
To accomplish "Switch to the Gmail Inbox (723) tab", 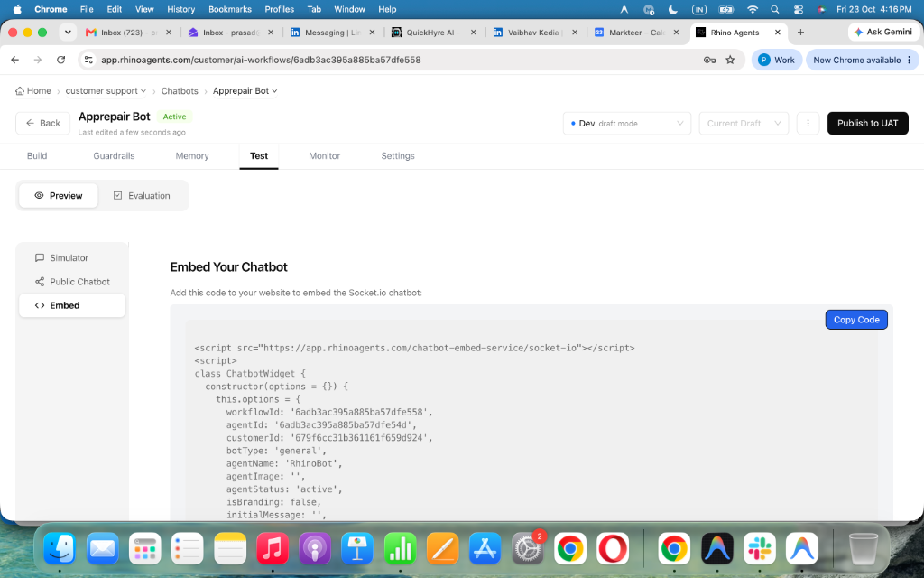I will 122,33.
